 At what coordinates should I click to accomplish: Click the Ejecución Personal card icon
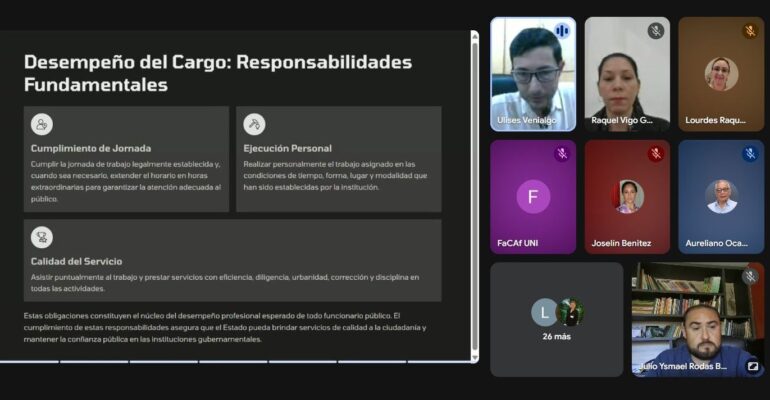point(254,124)
